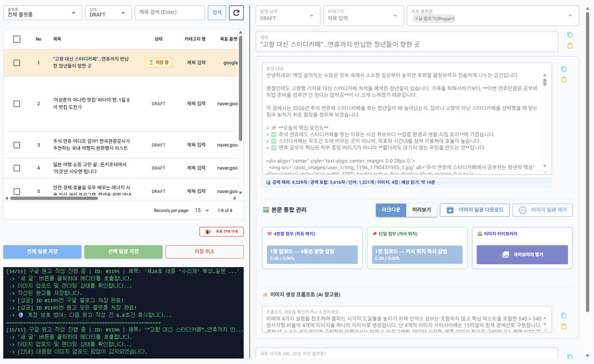The image size is (594, 364).
Task: Paste into title using yellow clipboard icon
Action: click(570, 46)
